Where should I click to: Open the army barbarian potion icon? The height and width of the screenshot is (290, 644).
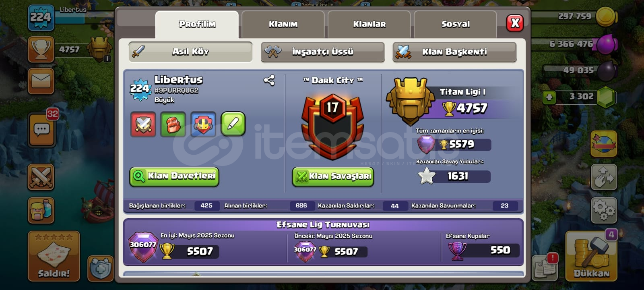point(41,210)
